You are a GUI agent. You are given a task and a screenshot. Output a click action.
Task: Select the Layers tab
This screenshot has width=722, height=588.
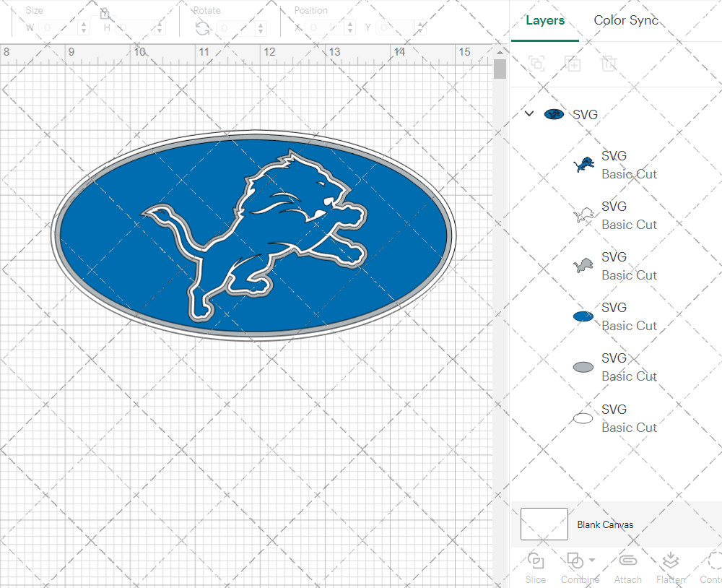(x=545, y=20)
